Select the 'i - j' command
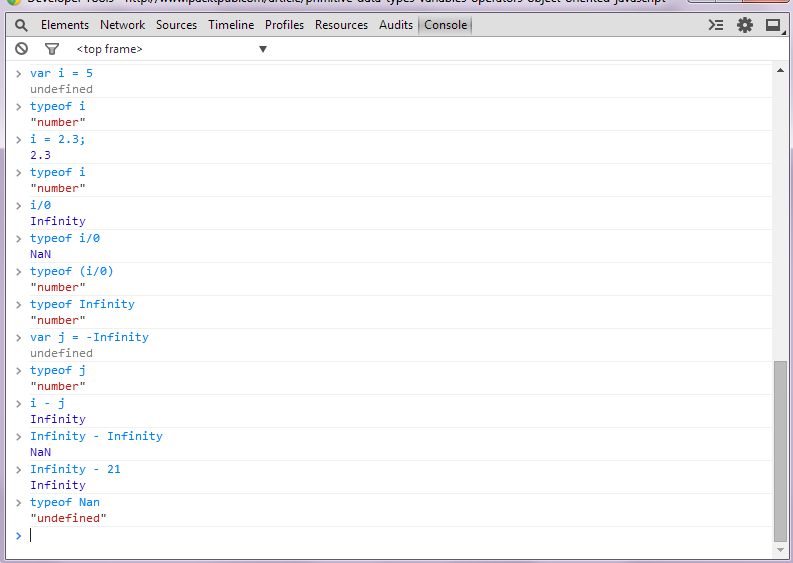 click(47, 403)
